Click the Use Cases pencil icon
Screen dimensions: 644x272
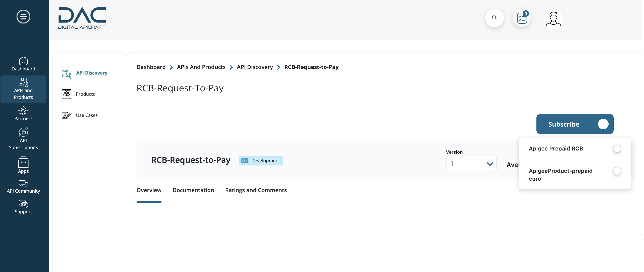tap(66, 115)
